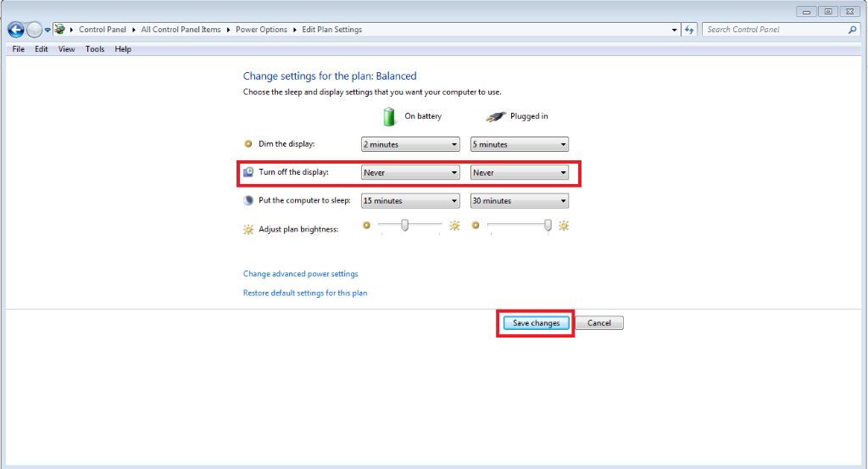Click the Back navigation arrow
Image resolution: width=868 pixels, height=469 pixels.
(16, 30)
